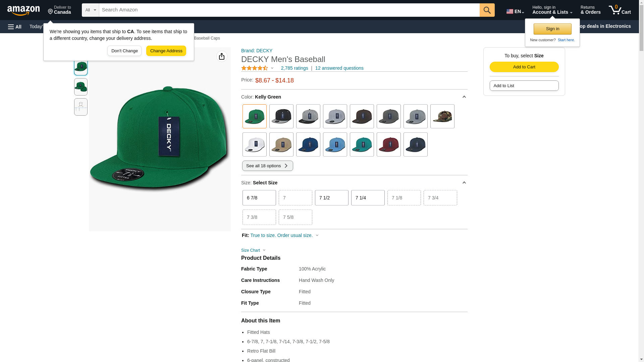The height and width of the screenshot is (362, 644).
Task: Click Add to Cart button
Action: pyautogui.click(x=524, y=67)
